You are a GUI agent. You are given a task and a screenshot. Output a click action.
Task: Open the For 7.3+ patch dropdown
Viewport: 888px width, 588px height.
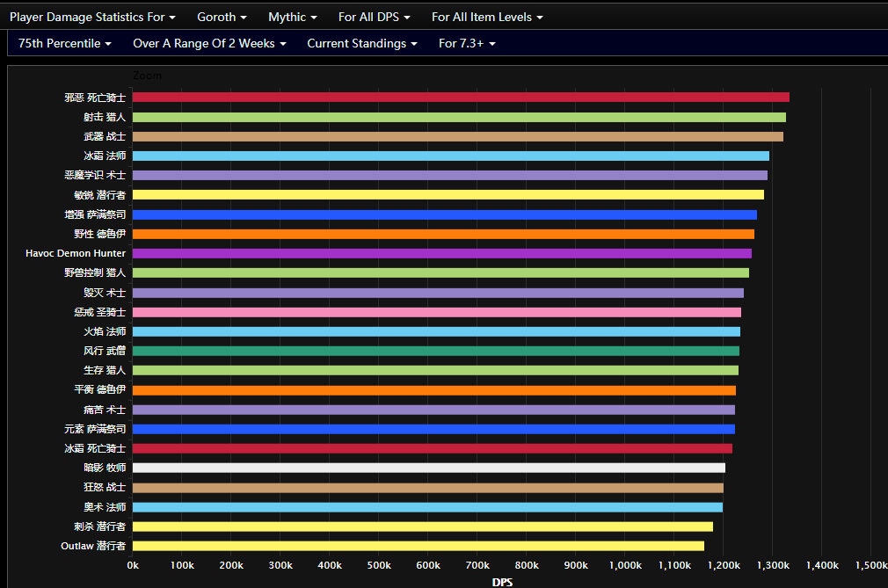point(467,44)
